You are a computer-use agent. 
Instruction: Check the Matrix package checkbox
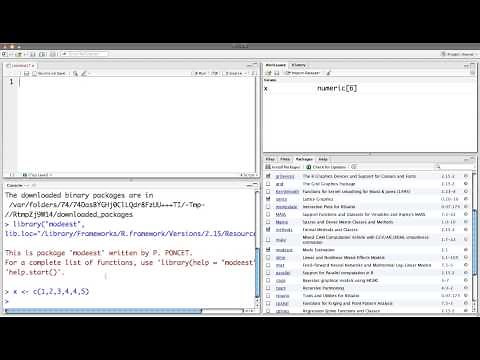(x=268, y=222)
